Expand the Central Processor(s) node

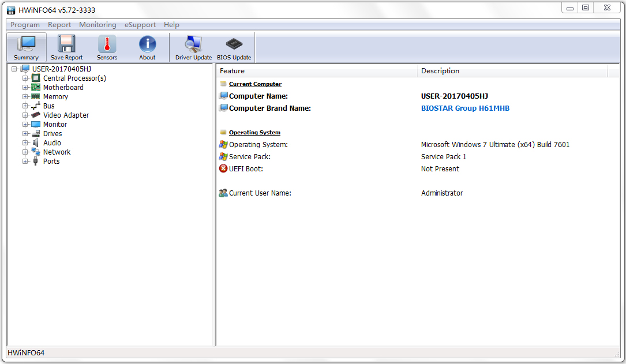[25, 78]
